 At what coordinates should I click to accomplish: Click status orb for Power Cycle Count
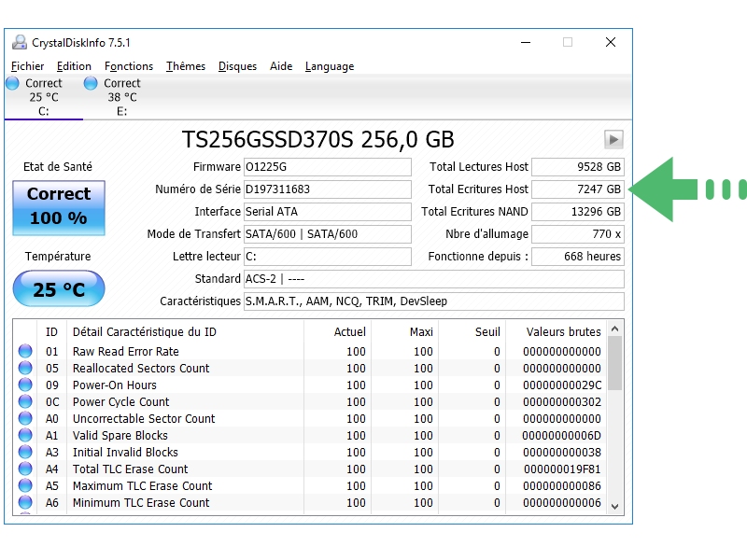point(25,402)
